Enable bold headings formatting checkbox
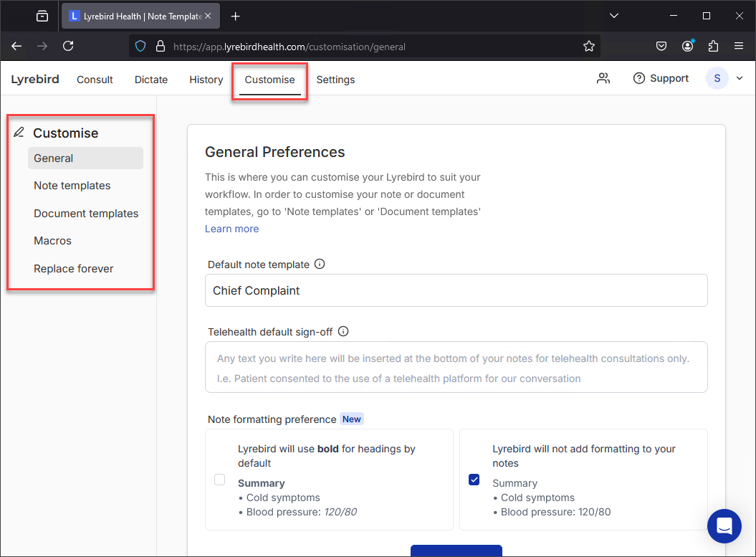 (219, 480)
